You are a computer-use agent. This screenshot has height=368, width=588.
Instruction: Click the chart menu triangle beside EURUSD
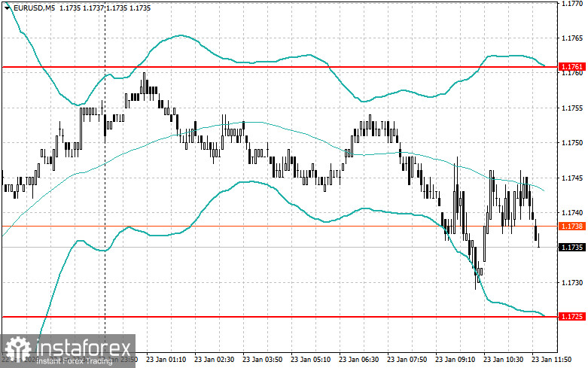coord(7,8)
